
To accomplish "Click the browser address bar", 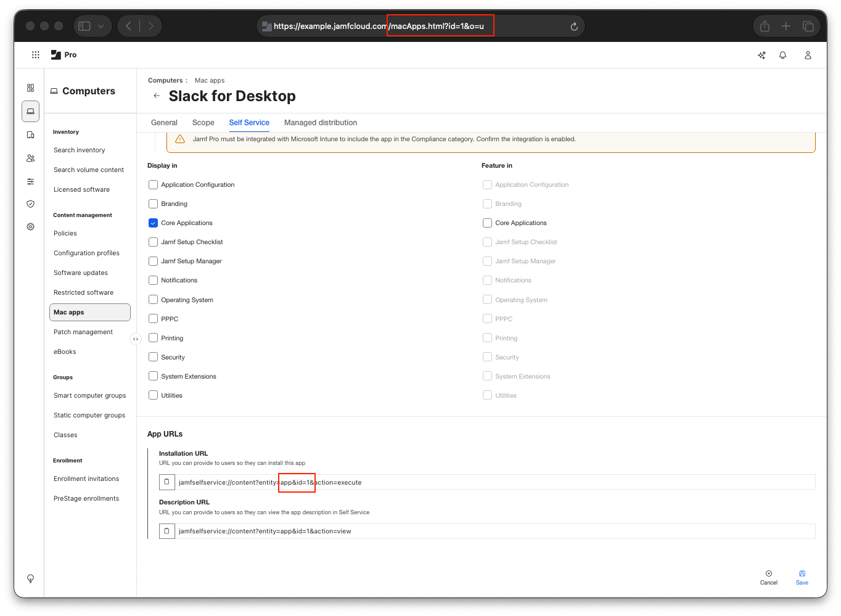I will tap(420, 26).
